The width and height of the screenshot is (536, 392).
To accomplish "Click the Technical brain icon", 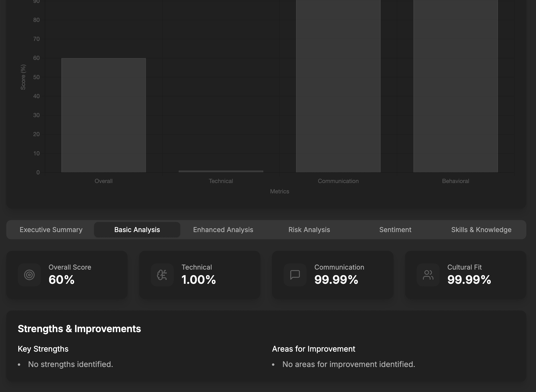I will 162,275.
